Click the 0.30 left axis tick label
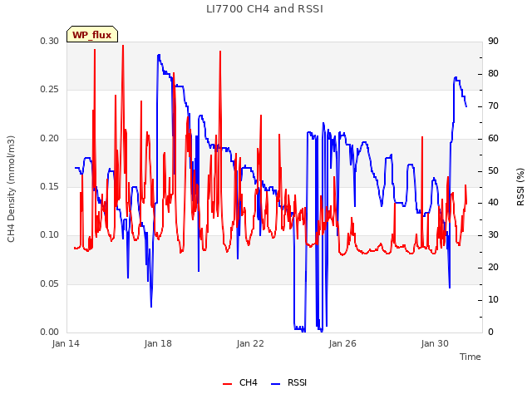This screenshot has width=532, height=399. 50,41
